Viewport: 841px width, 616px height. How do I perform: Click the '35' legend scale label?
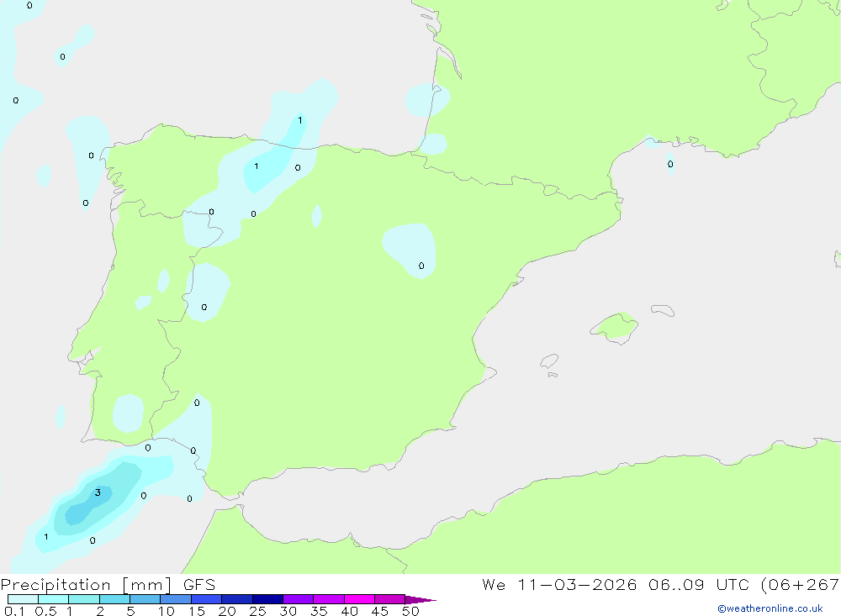[319, 611]
